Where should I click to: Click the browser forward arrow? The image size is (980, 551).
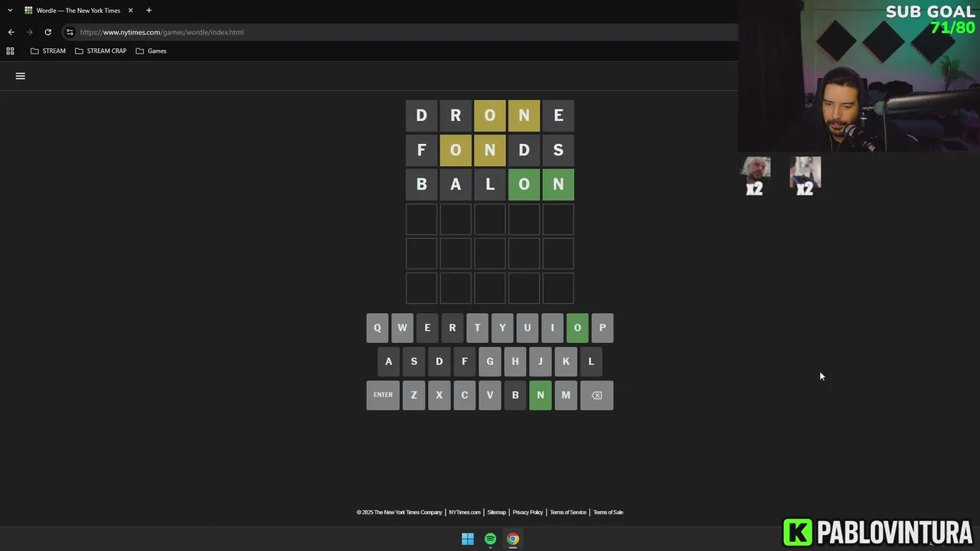29,32
